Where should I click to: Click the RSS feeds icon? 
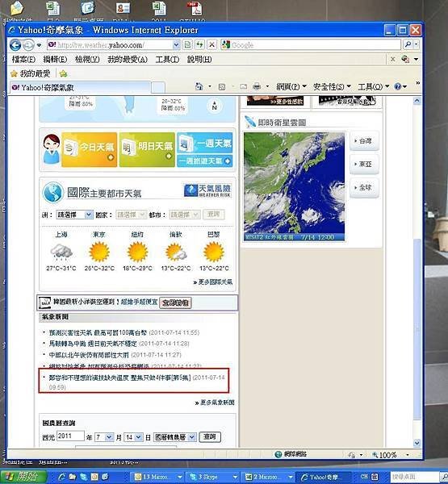pyautogui.click(x=221, y=87)
